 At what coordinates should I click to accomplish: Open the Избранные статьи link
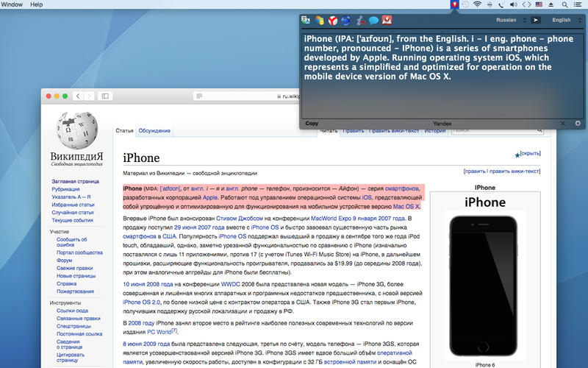tap(73, 205)
